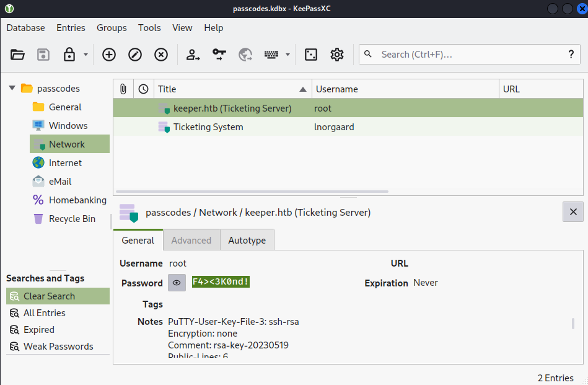Sort entries by Title column header
The width and height of the screenshot is (588, 385).
tap(232, 89)
